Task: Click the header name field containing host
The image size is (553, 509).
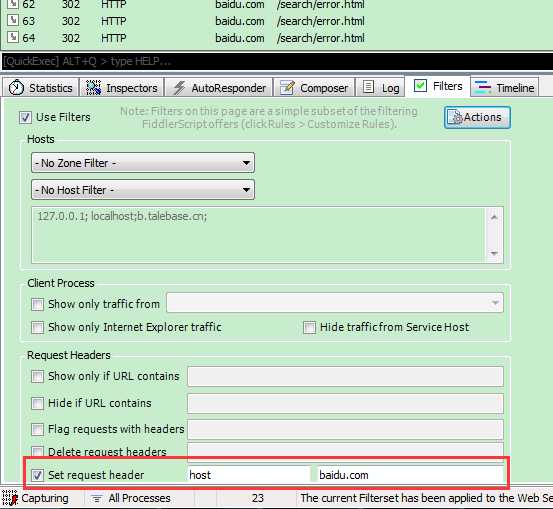Action: point(249,475)
